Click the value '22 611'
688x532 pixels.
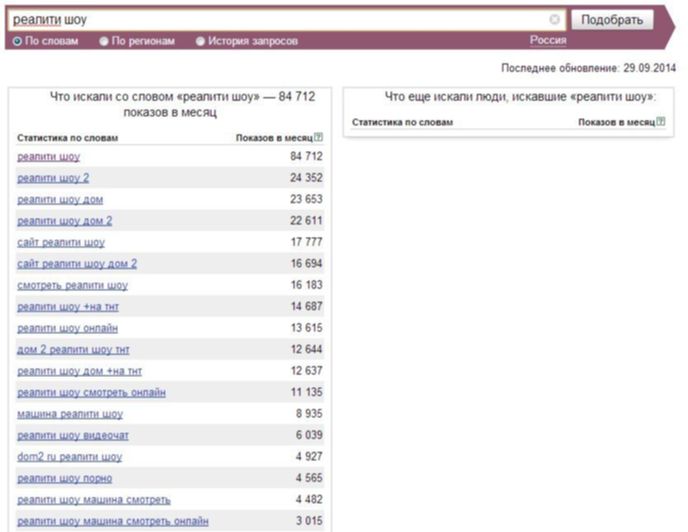306,220
